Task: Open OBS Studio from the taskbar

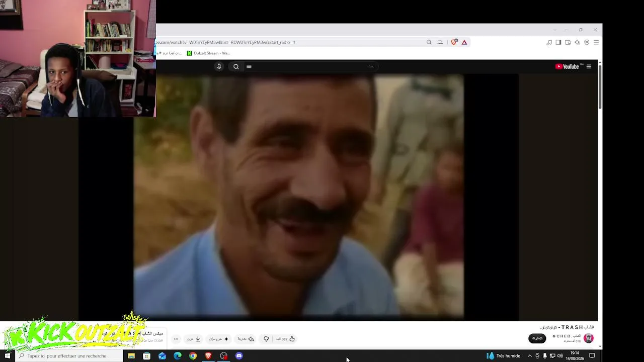Action: click(224, 356)
